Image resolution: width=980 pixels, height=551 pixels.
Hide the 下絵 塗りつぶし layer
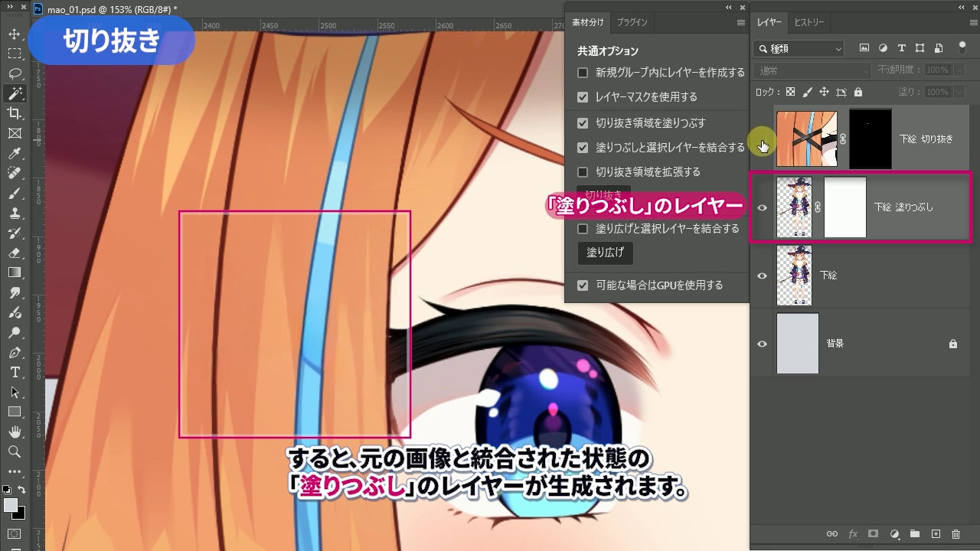click(x=762, y=207)
